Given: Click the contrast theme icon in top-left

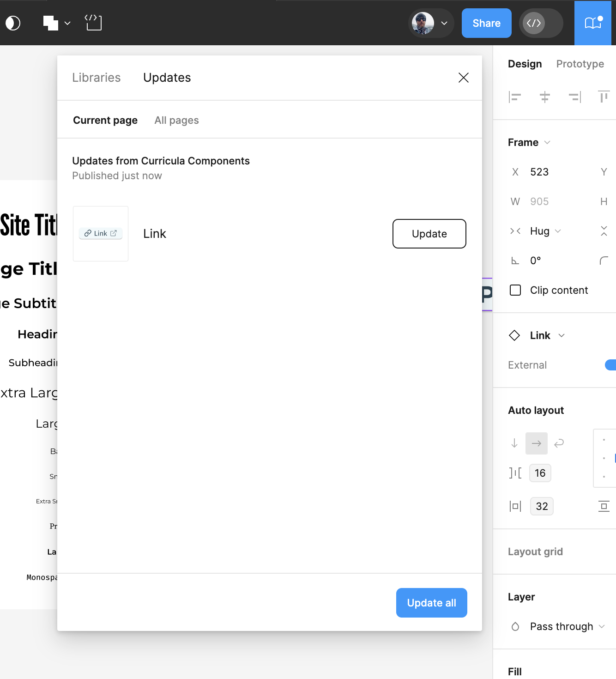Looking at the screenshot, I should point(13,23).
